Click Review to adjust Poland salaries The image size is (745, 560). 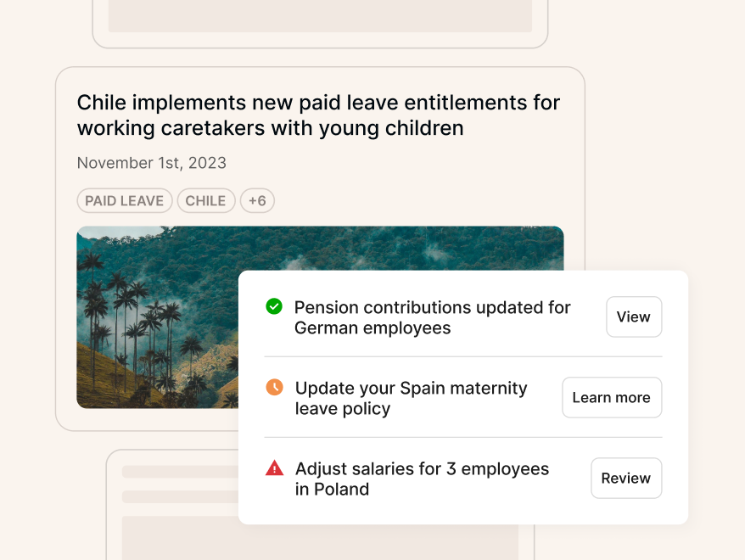pyautogui.click(x=625, y=478)
